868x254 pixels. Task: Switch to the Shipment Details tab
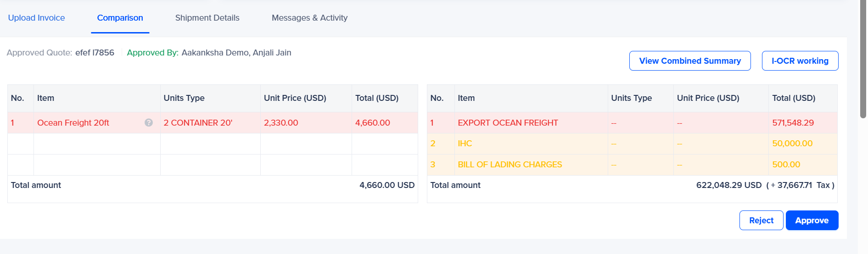[207, 18]
